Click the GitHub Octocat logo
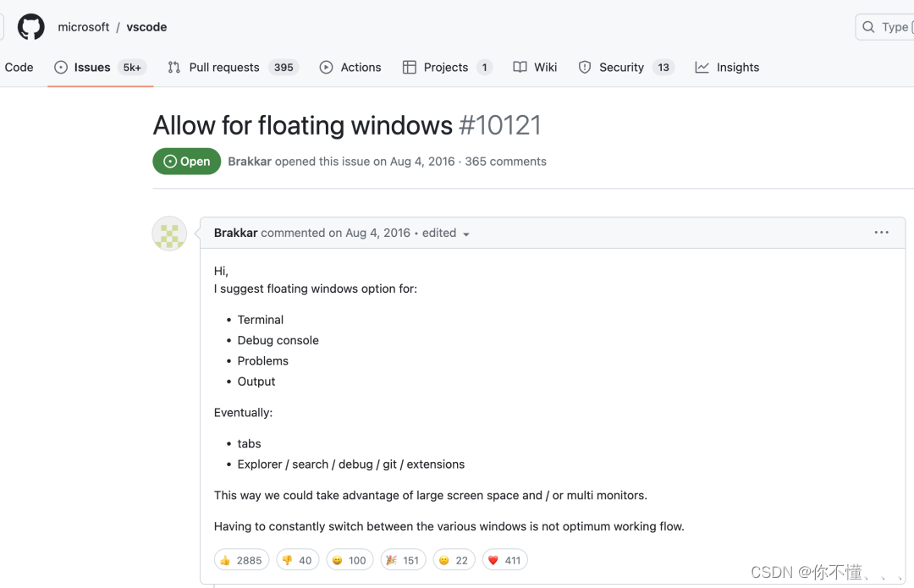Screen dimensions: 914x588 31,27
